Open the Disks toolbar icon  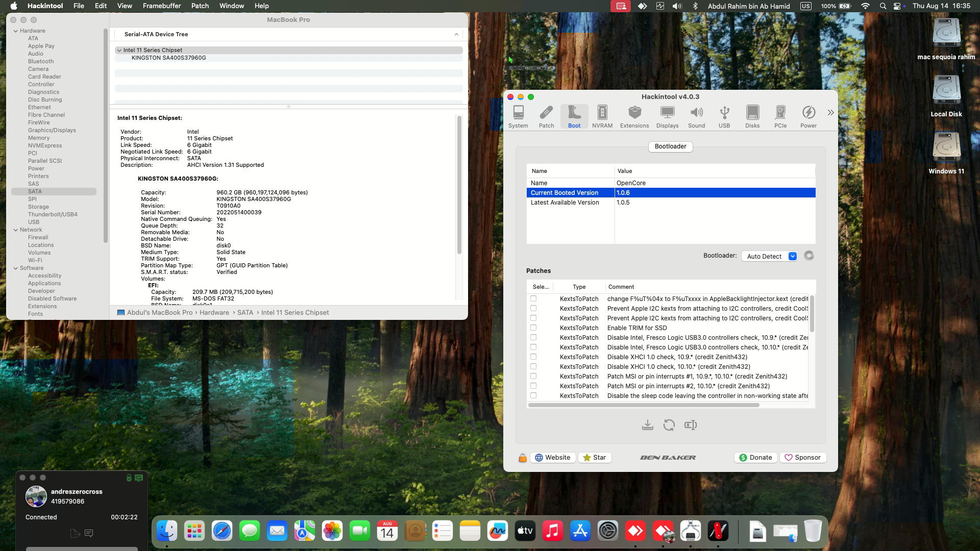coord(752,116)
